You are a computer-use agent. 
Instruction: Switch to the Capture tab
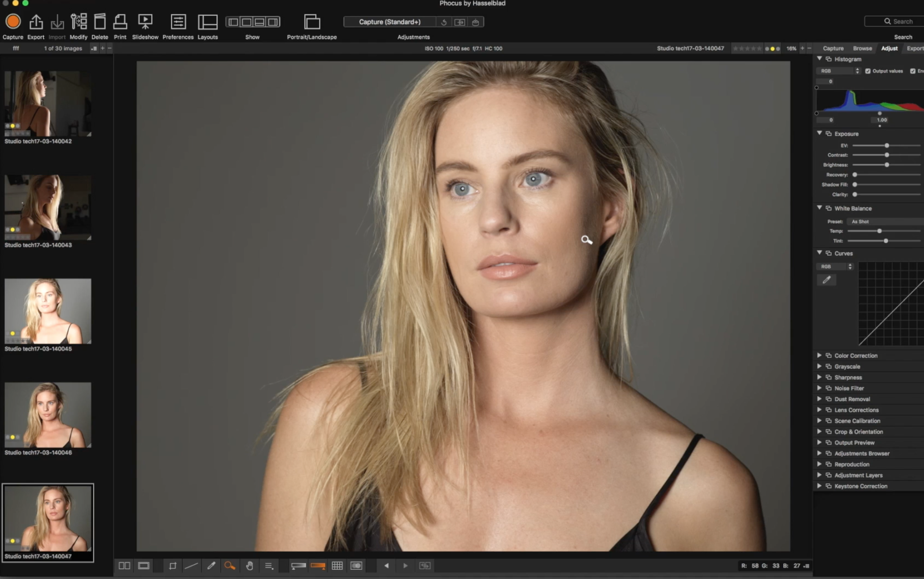[x=833, y=48]
